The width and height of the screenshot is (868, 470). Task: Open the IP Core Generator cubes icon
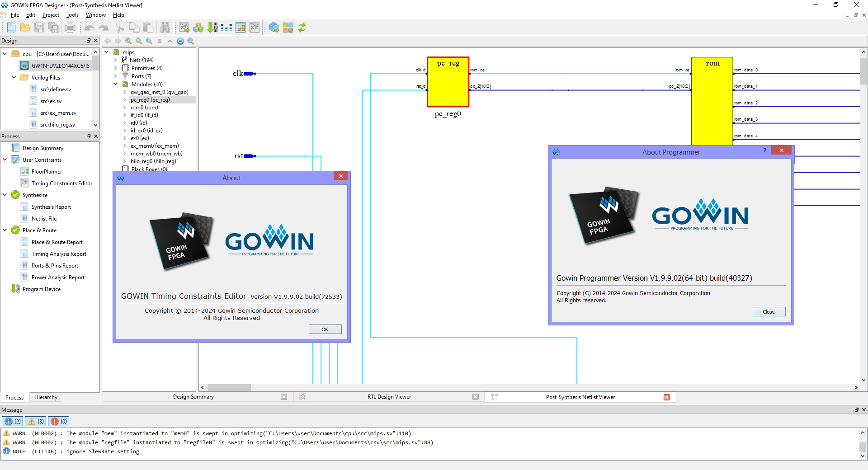198,28
